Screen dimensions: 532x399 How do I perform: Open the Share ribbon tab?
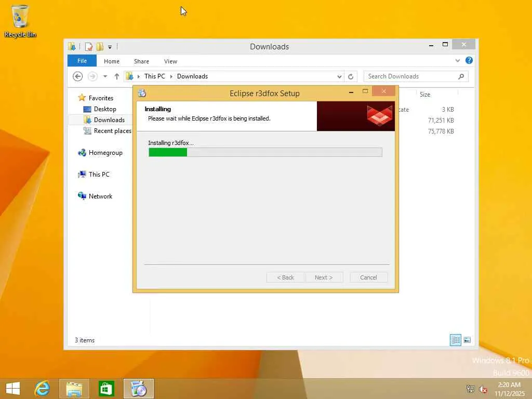coord(141,61)
